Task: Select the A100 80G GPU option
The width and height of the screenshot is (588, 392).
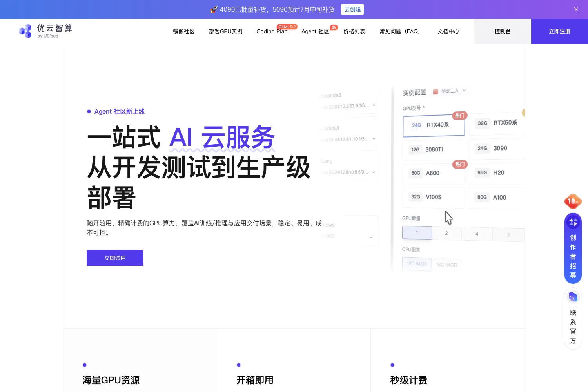Action: tap(497, 197)
